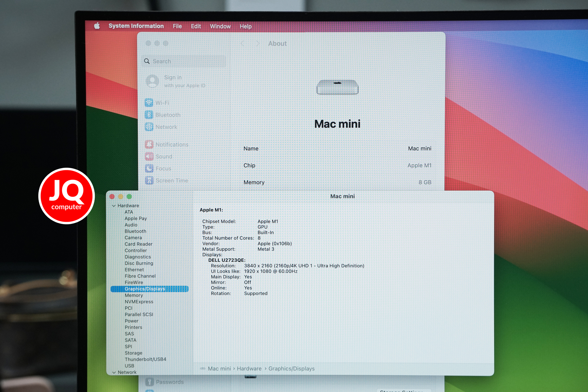Click the Name field value Mac mini
The width and height of the screenshot is (588, 392).
point(420,149)
